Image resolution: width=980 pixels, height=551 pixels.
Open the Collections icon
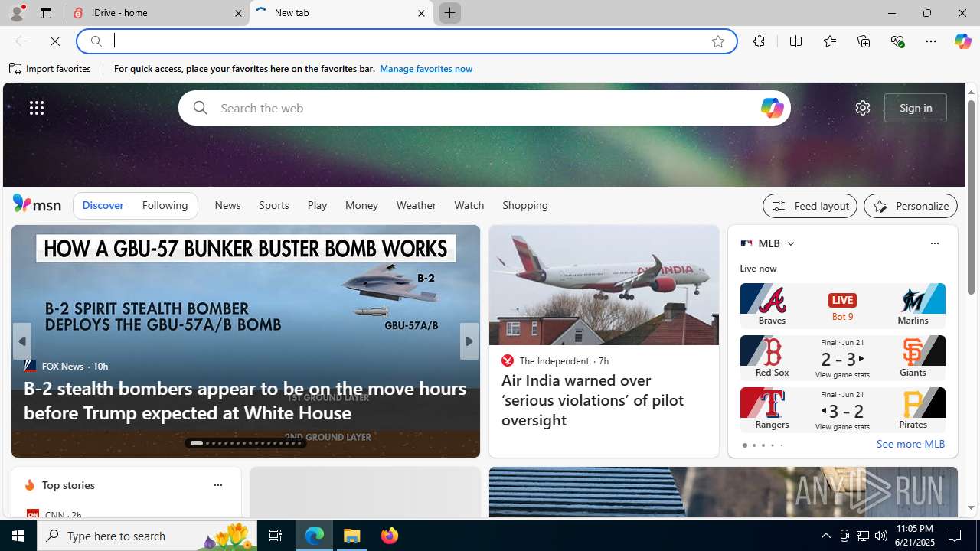click(864, 41)
